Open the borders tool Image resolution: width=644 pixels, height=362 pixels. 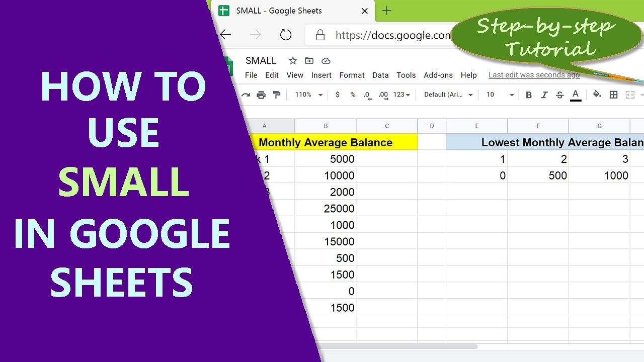pos(613,95)
